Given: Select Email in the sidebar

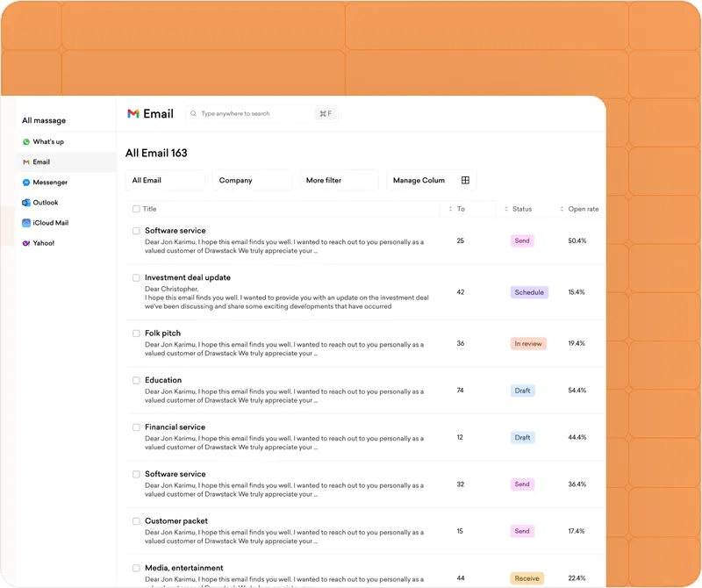Looking at the screenshot, I should pos(65,162).
